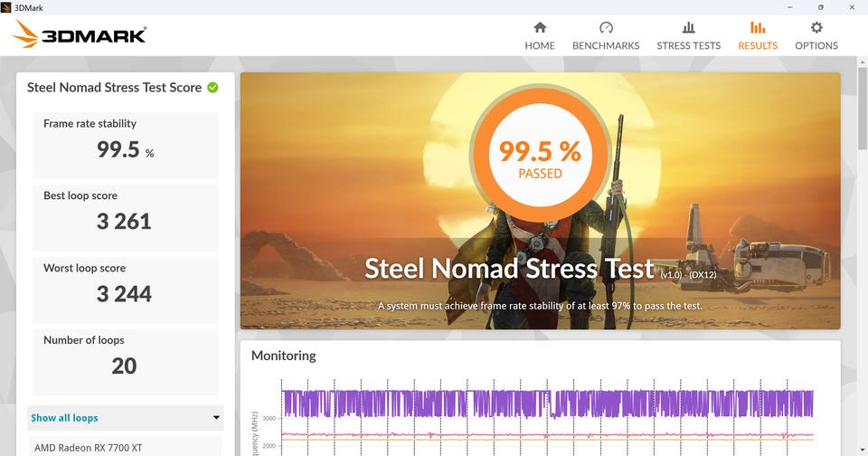Open the HOME tab label
The width and height of the screenshot is (868, 456).
click(540, 45)
